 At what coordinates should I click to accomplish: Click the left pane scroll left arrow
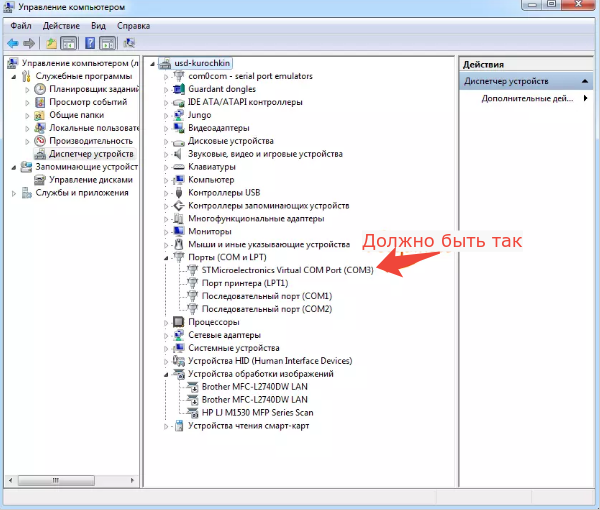pos(10,480)
